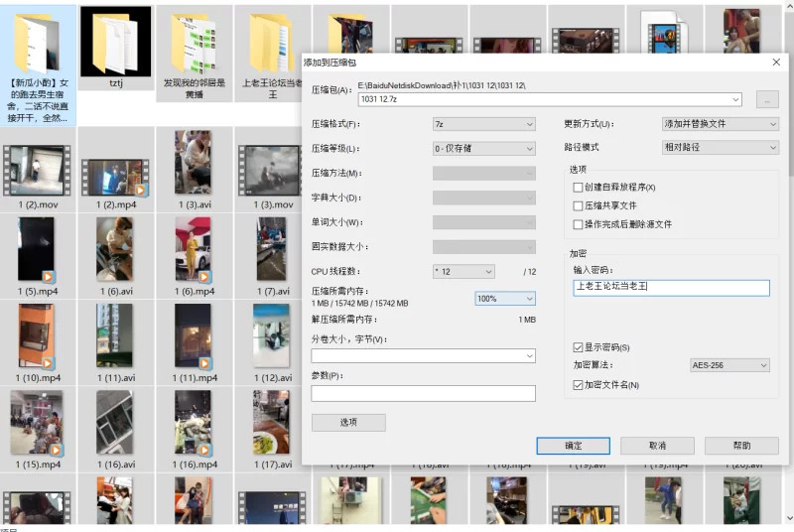The width and height of the screenshot is (794, 532).
Task: Toggle the 显示密码 checkbox
Action: [578, 347]
